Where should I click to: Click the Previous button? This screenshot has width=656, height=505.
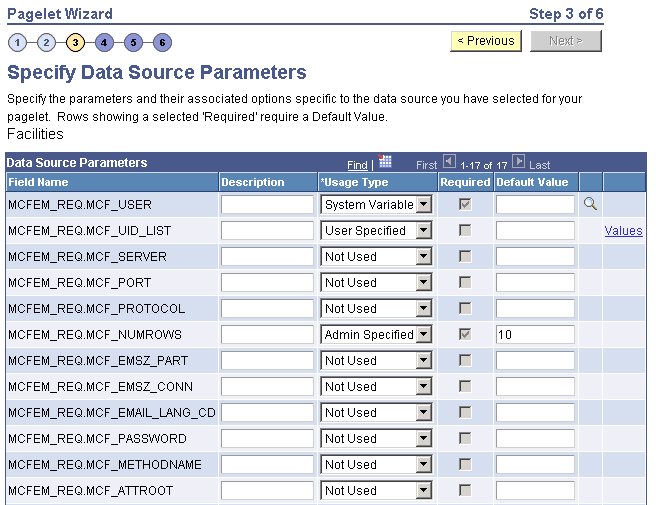pos(485,41)
